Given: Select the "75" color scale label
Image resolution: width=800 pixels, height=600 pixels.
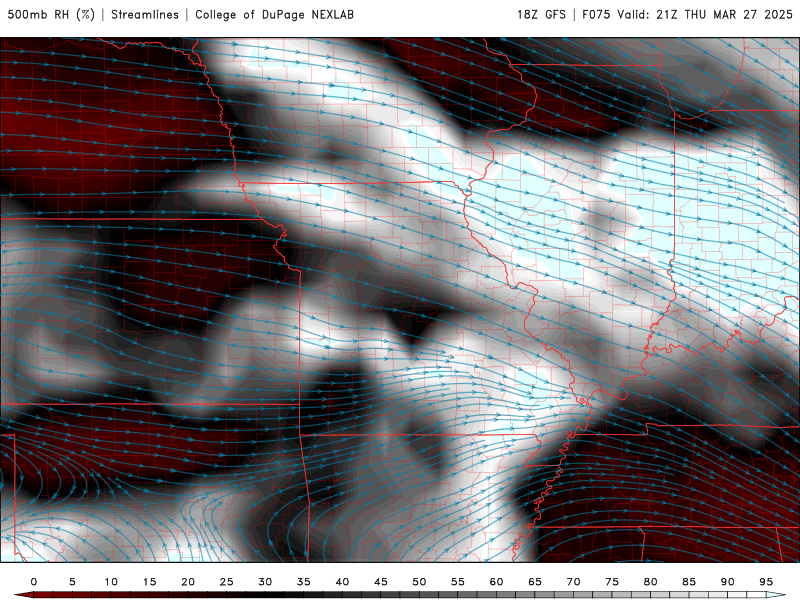Looking at the screenshot, I should (x=612, y=582).
